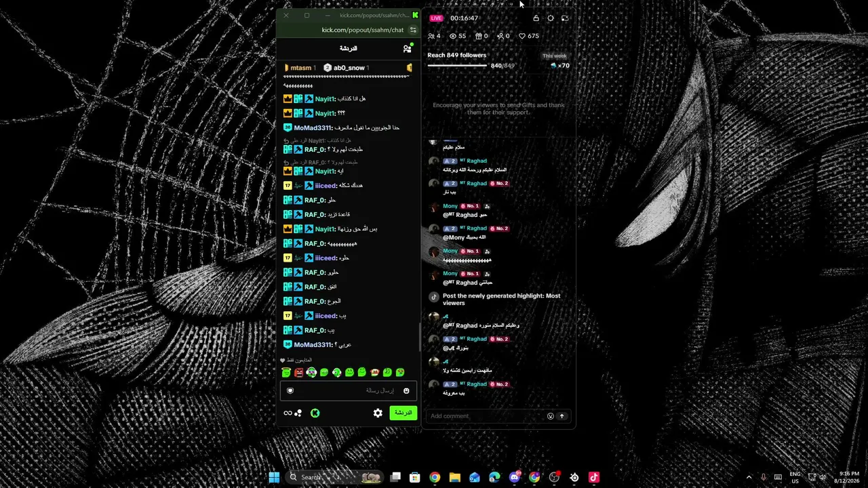
Task: Show hidden system tray icons
Action: 749,477
